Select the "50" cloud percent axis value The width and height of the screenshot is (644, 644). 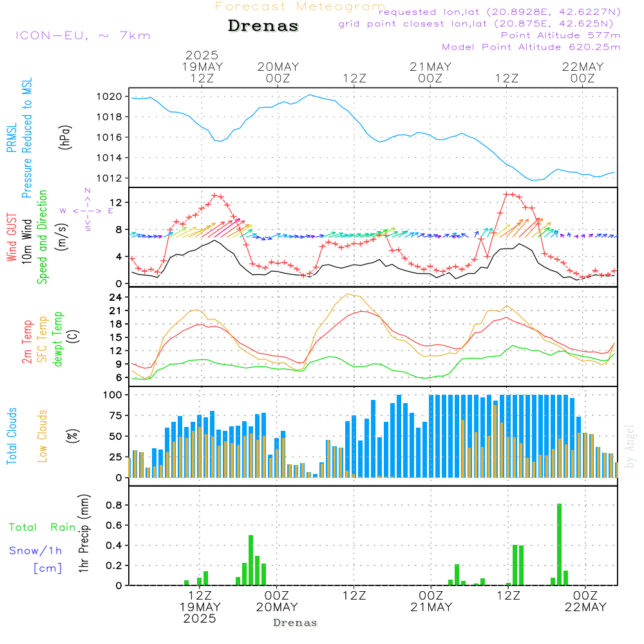[116, 437]
